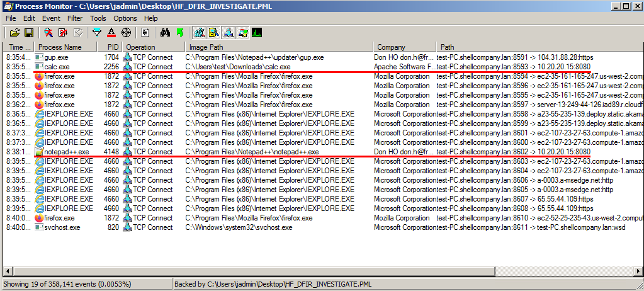Viewport: 644px width, 291px height.
Task: Open the Options menu
Action: click(125, 18)
